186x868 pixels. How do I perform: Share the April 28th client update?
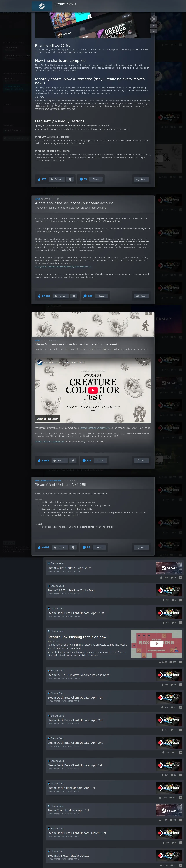[141, 547]
